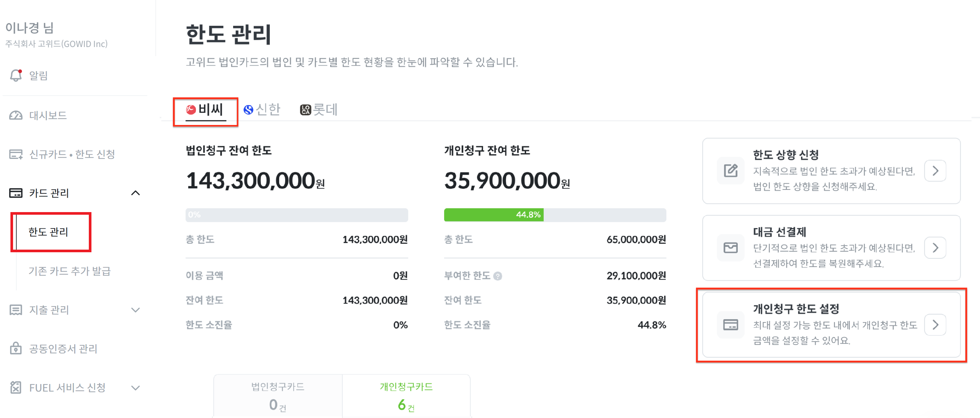Switch to the 신한 card tab
The image size is (980, 418).
(262, 110)
